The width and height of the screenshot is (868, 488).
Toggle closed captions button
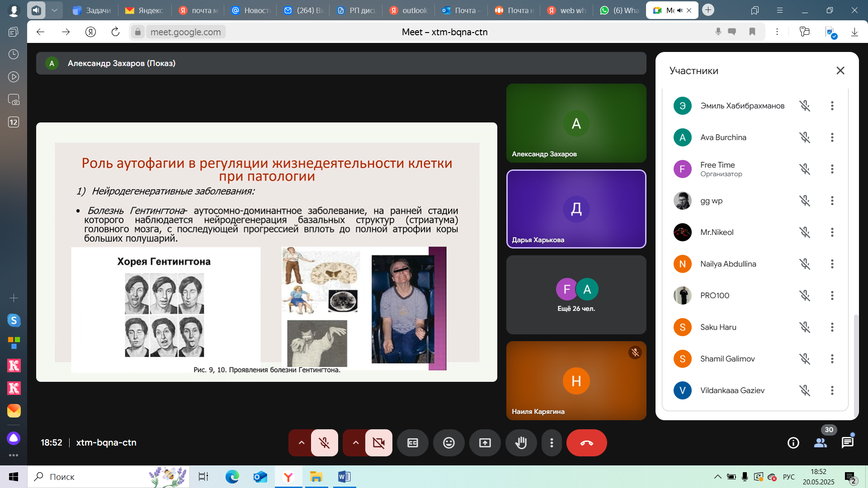pos(412,443)
